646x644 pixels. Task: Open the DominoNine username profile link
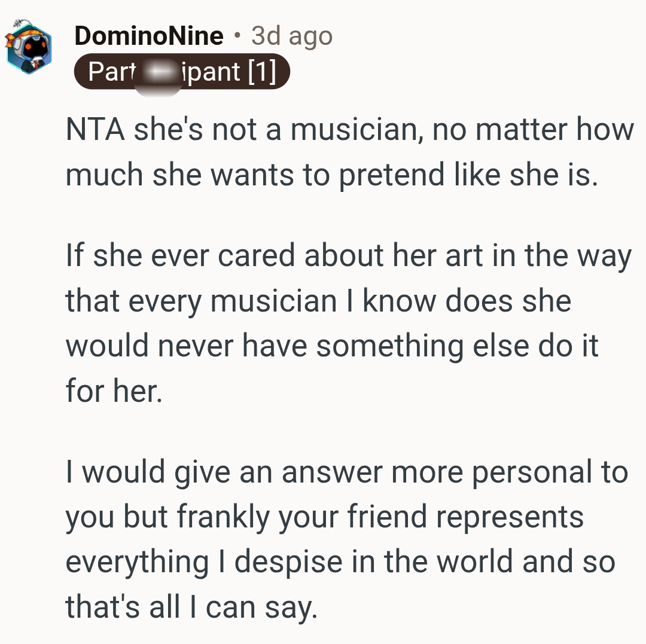pos(148,36)
